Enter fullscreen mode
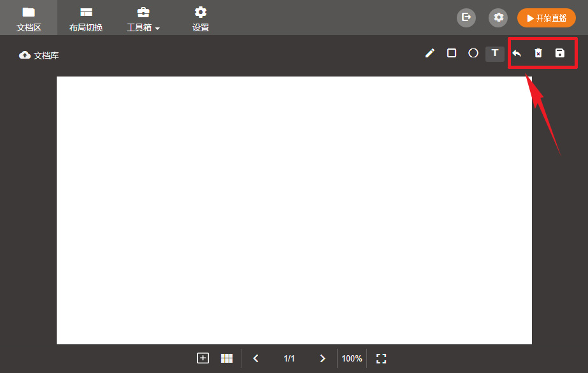The height and width of the screenshot is (373, 588). (381, 358)
